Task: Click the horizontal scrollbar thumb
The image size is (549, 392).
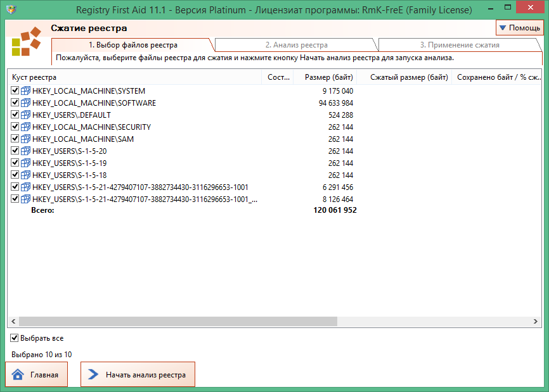Action: [x=178, y=321]
